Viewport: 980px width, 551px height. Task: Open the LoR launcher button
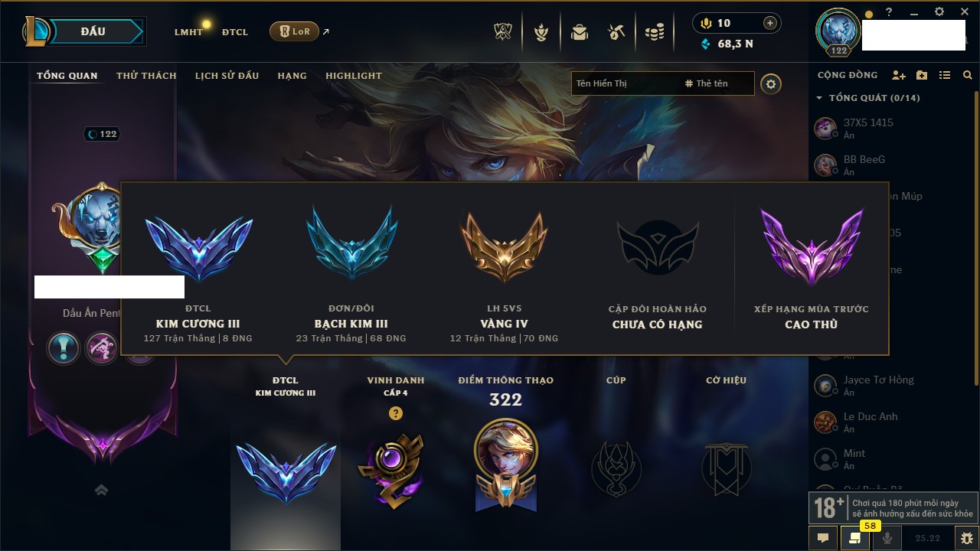click(295, 31)
